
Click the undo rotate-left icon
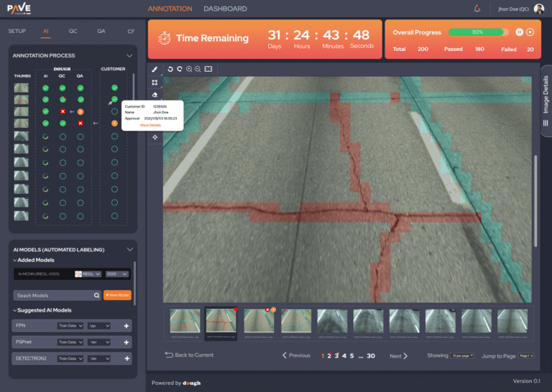click(x=170, y=69)
